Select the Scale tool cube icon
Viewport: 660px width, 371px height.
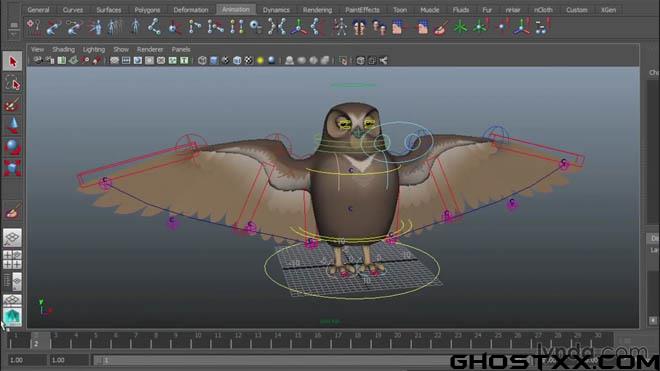(12, 168)
